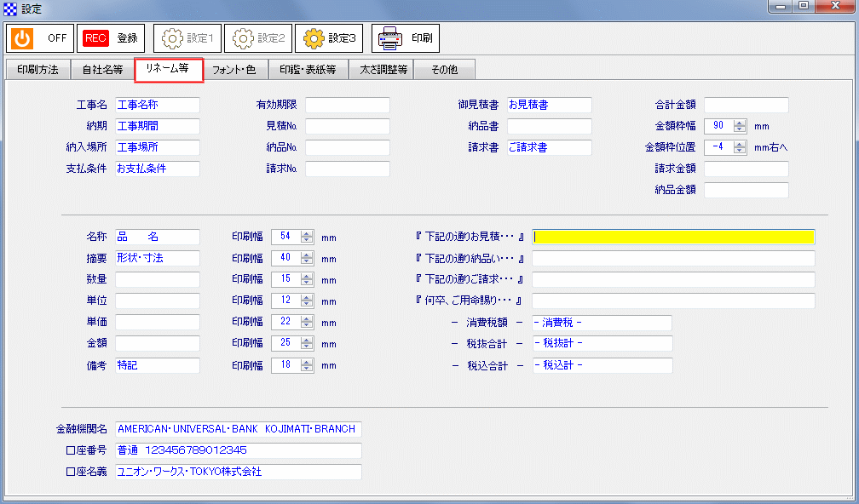Open the 自社名等 tab

102,70
